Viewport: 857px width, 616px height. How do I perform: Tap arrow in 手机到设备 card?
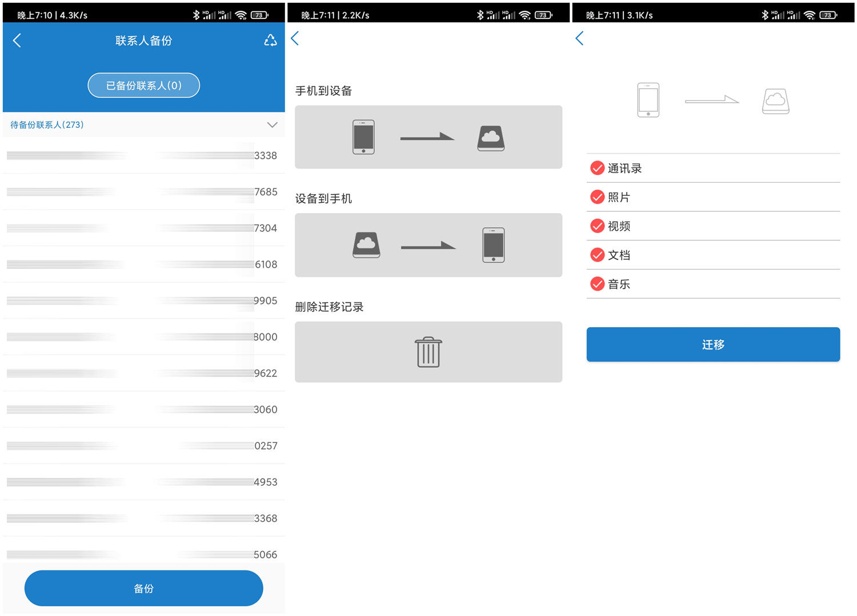coord(427,136)
